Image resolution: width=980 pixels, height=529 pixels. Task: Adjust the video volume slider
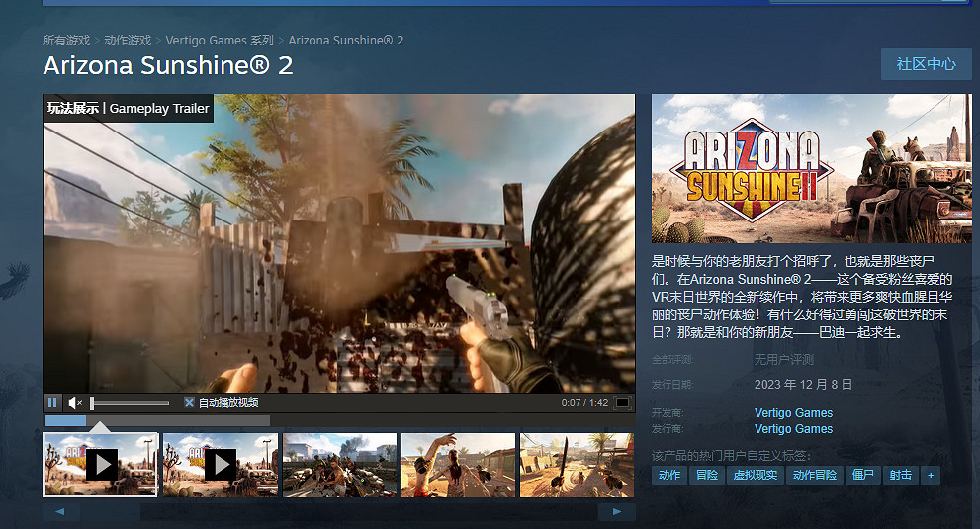click(x=130, y=402)
